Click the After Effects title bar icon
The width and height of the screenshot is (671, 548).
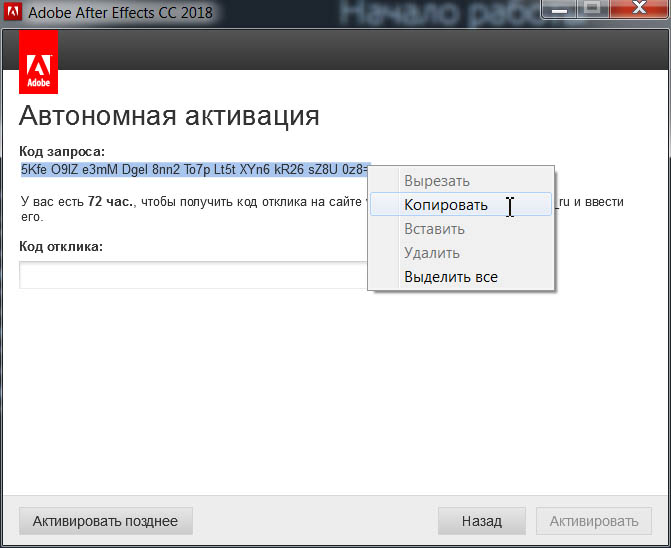tap(12, 12)
